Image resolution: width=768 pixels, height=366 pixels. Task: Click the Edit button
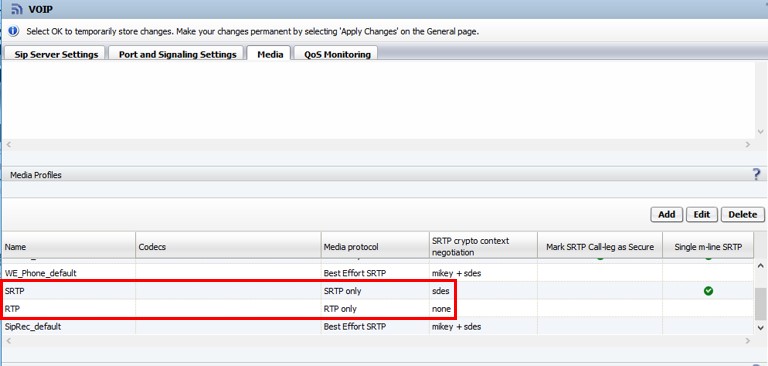[x=702, y=214]
